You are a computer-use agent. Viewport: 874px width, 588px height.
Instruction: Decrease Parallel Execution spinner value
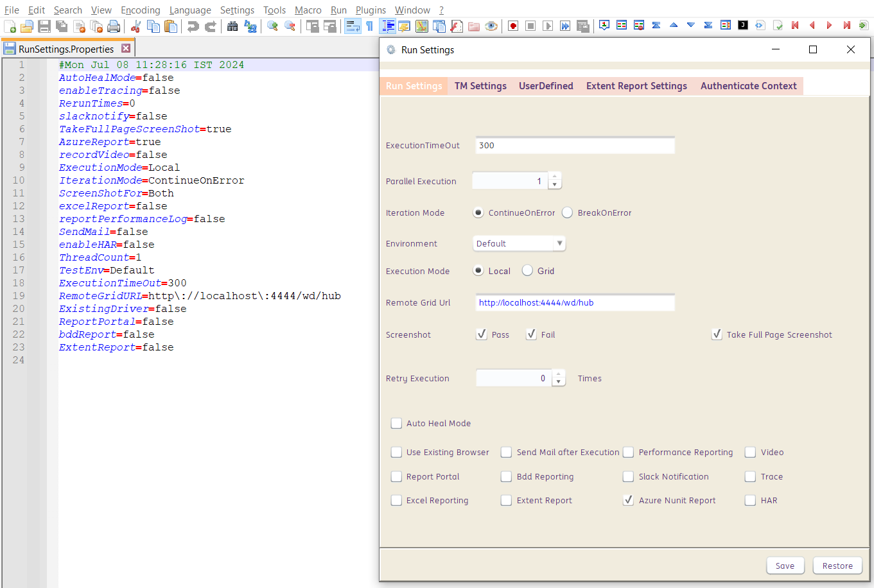click(555, 185)
